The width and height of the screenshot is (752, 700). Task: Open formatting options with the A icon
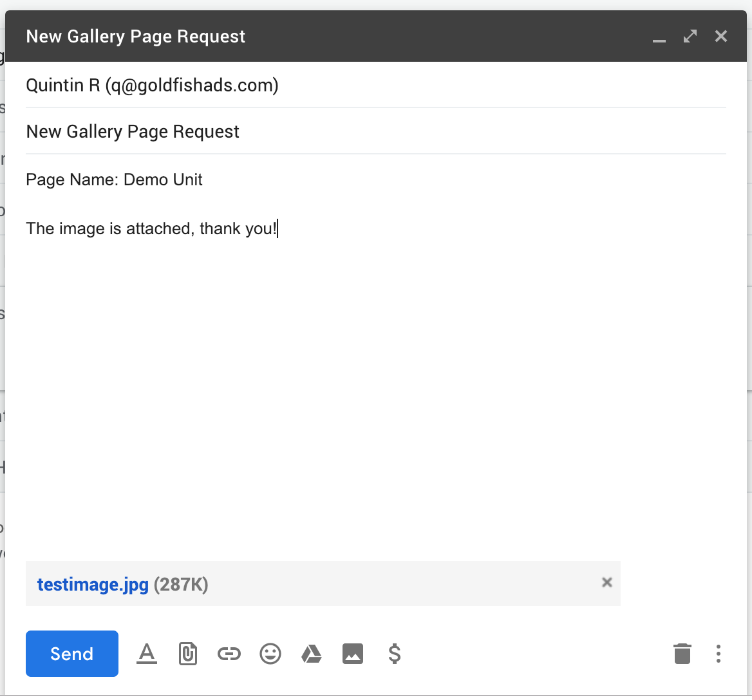147,654
